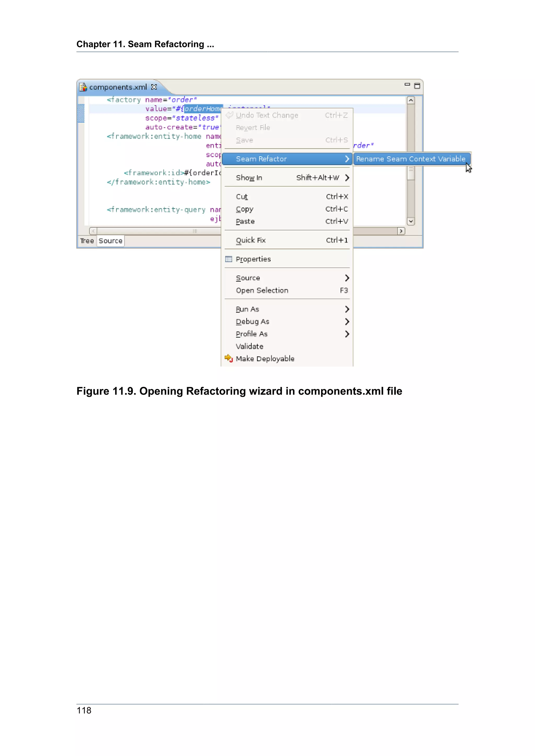Image resolution: width=535 pixels, height=756 pixels.
Task: Click the components.xml file icon in tab
Action: click(83, 87)
